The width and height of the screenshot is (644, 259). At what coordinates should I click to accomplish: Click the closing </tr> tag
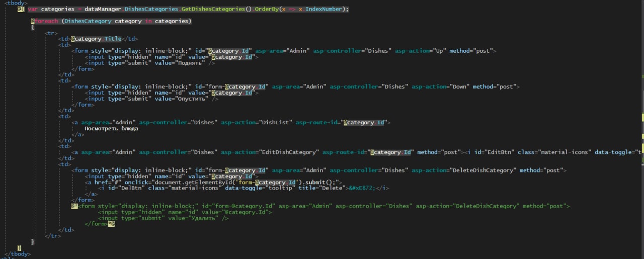pyautogui.click(x=53, y=236)
